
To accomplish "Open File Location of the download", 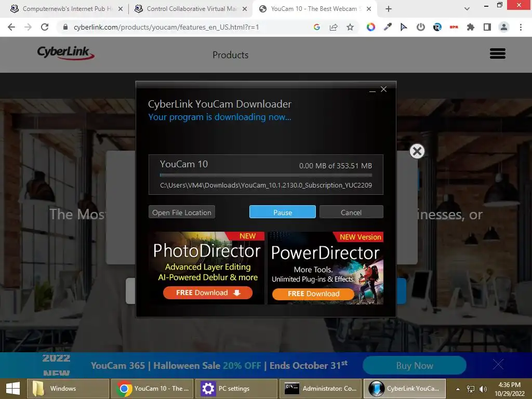I will 181,212.
